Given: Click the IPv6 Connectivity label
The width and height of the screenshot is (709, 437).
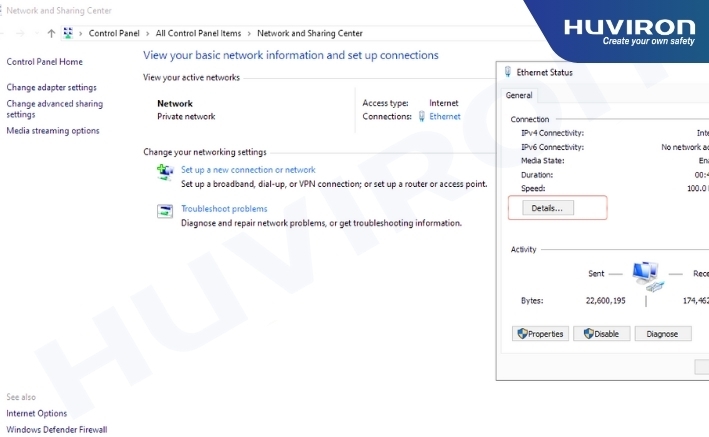Looking at the screenshot, I should (553, 147).
